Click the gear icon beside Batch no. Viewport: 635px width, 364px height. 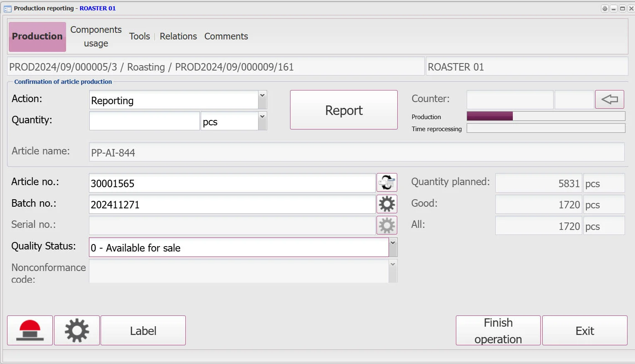tap(386, 204)
